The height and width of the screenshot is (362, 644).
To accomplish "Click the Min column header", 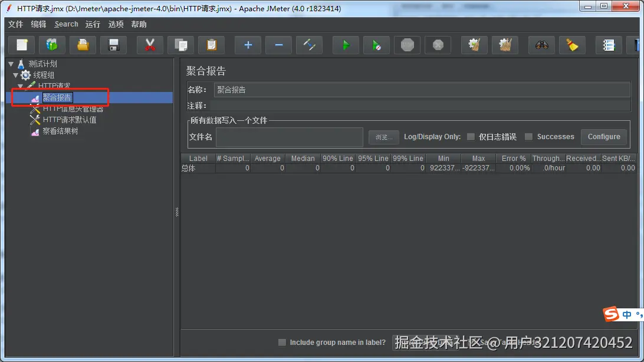I will tap(443, 159).
